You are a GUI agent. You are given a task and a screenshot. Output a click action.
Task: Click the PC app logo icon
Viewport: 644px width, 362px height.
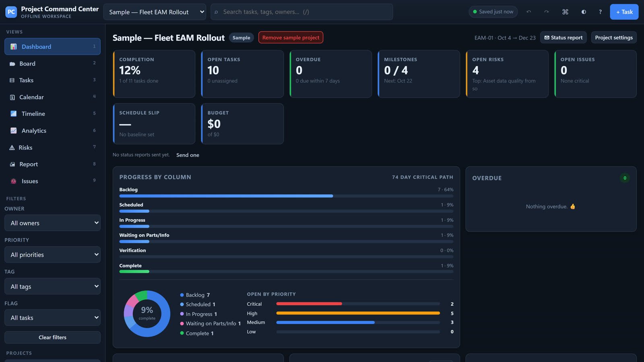pyautogui.click(x=11, y=12)
